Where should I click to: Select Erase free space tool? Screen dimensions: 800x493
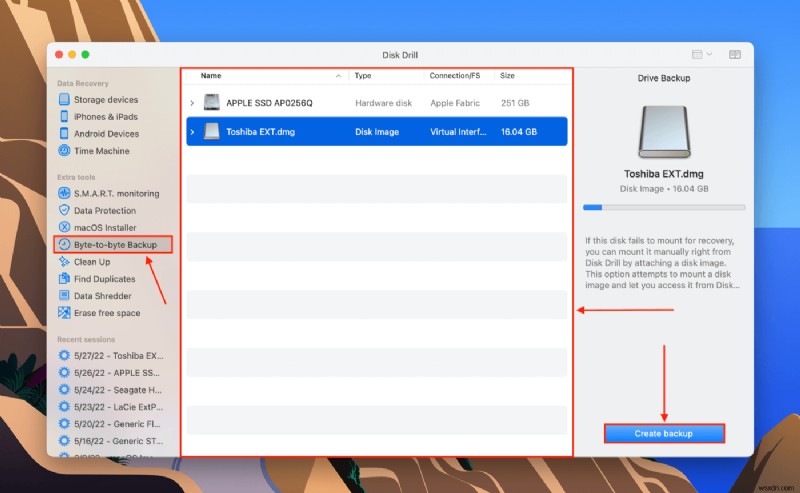[x=107, y=313]
